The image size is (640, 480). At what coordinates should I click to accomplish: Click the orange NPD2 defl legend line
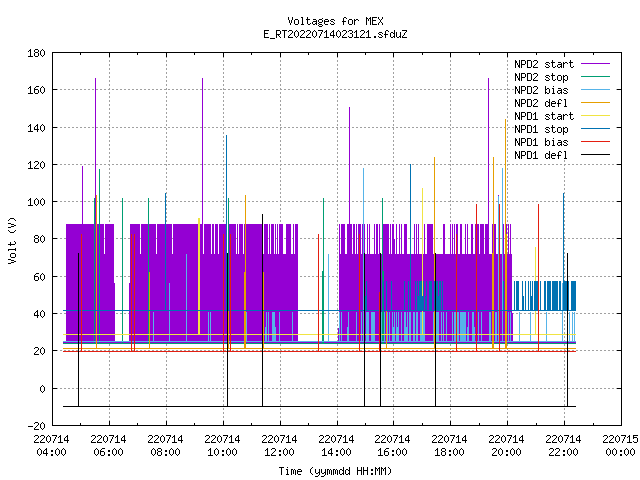pyautogui.click(x=595, y=103)
